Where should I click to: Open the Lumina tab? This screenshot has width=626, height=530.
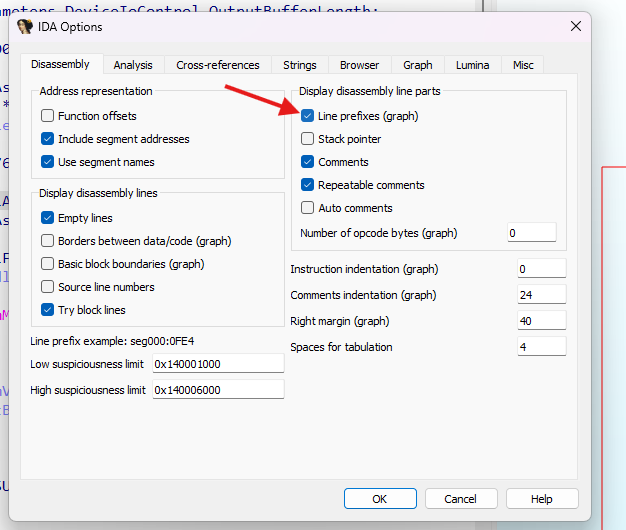[x=472, y=65]
